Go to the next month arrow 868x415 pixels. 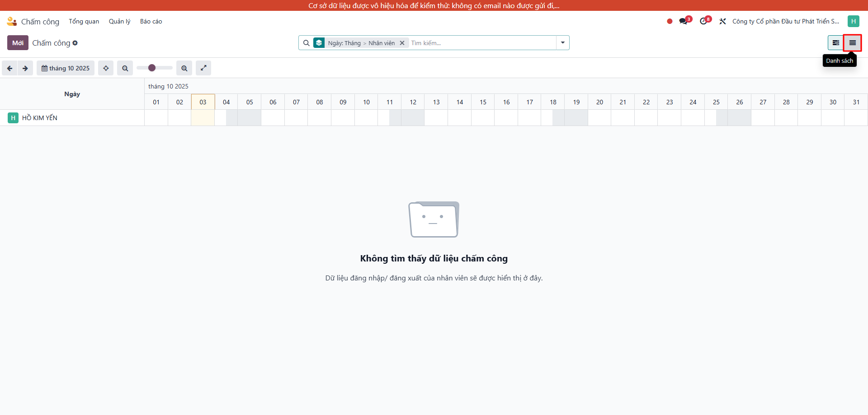[x=25, y=68]
